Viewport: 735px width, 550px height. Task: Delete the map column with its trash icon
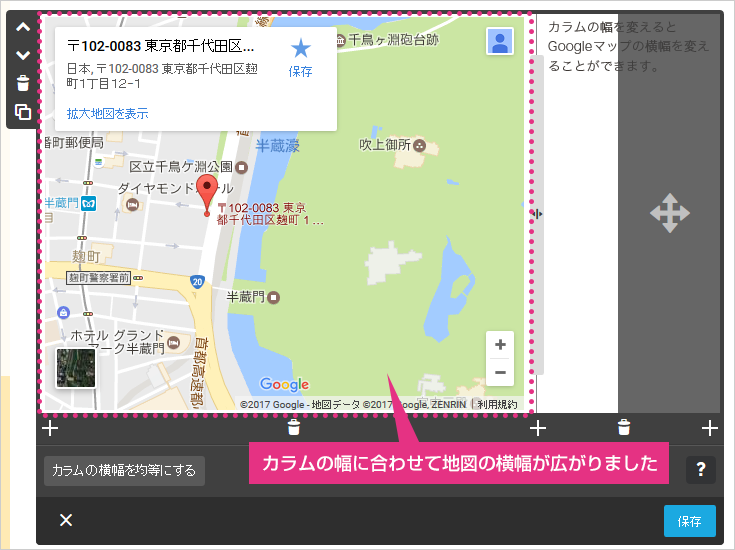pos(294,427)
